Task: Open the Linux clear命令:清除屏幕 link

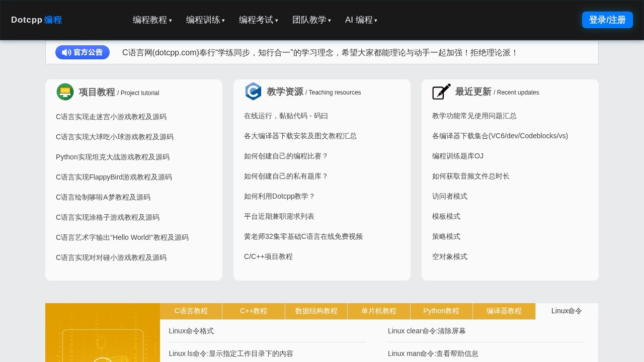Action: click(426, 331)
